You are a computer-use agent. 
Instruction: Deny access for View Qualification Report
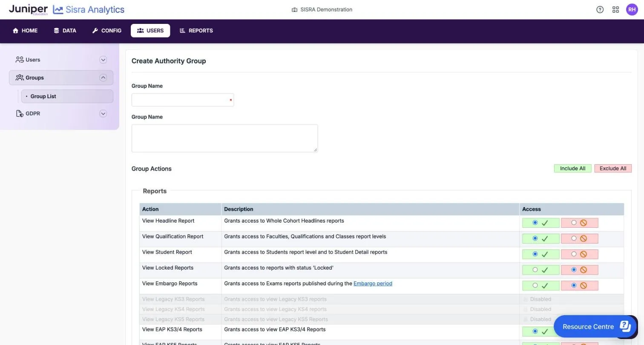tap(574, 238)
